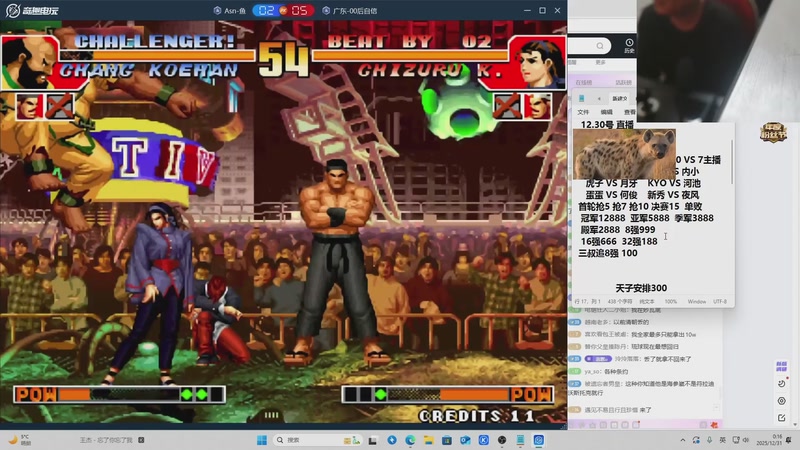Open Microsoft Store from the taskbar
This screenshot has height=450, width=800.
click(447, 440)
